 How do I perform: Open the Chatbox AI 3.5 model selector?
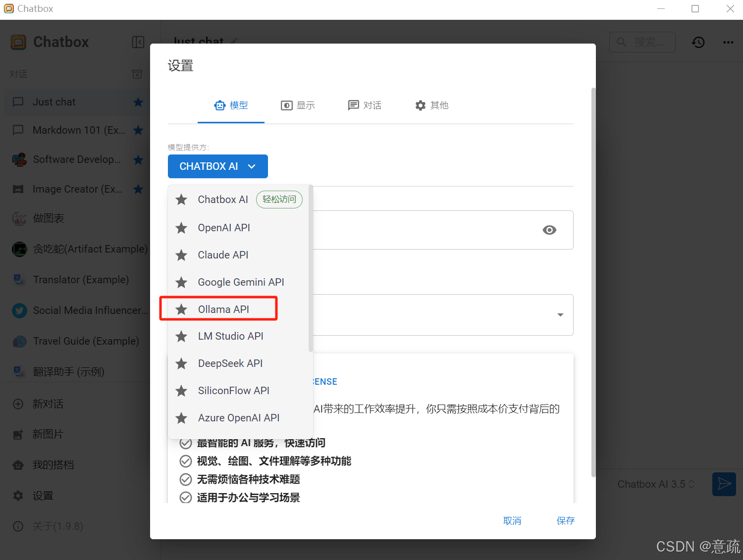656,484
